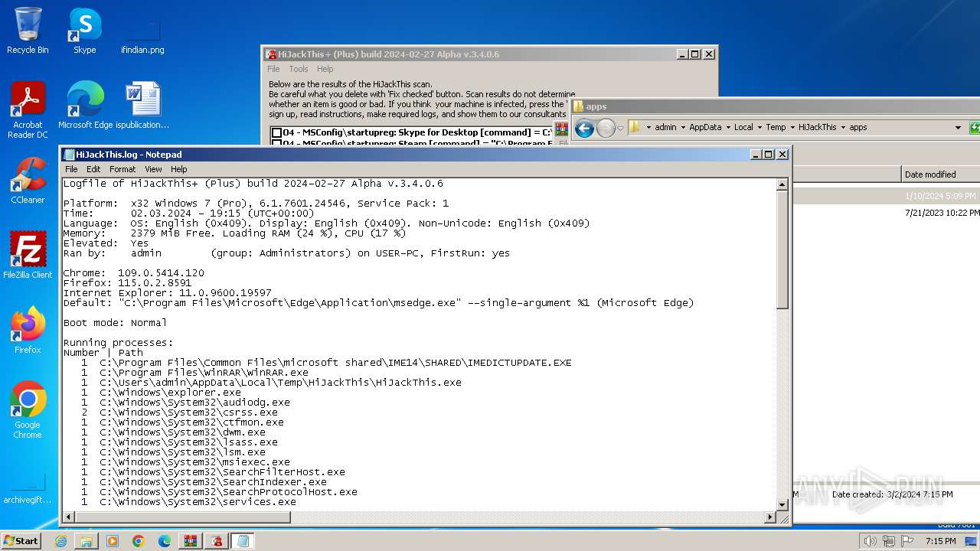980x551 pixels.
Task: Check the Skype for Desktop startupreg entry
Action: pyautogui.click(x=276, y=133)
